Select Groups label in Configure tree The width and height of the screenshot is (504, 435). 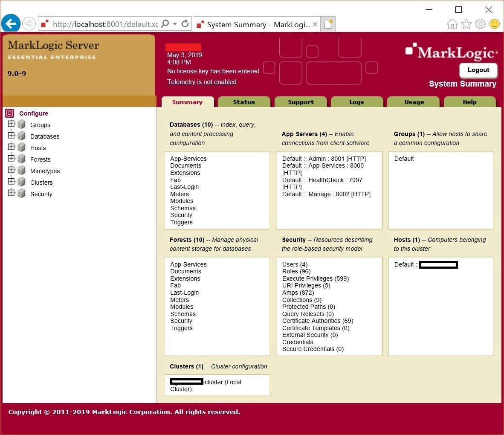[40, 125]
